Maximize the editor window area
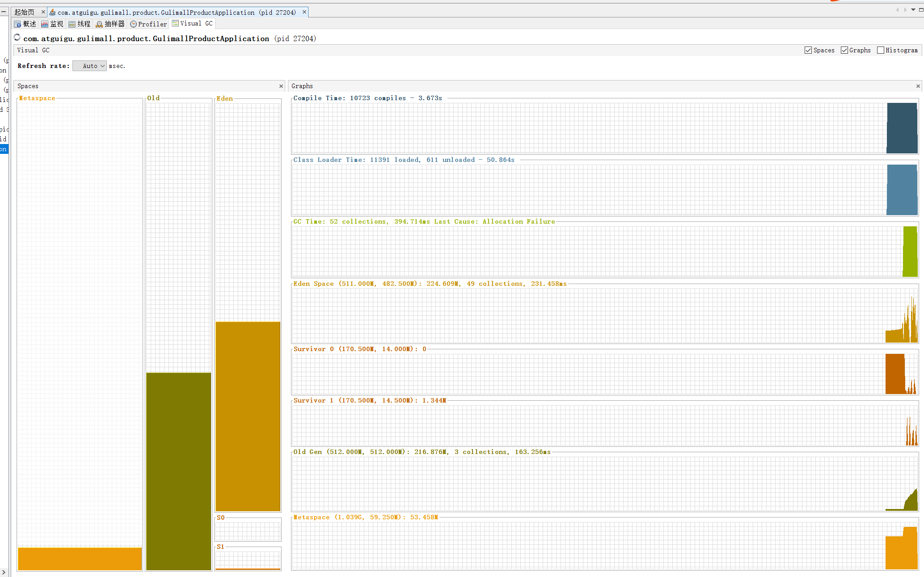 [921, 10]
